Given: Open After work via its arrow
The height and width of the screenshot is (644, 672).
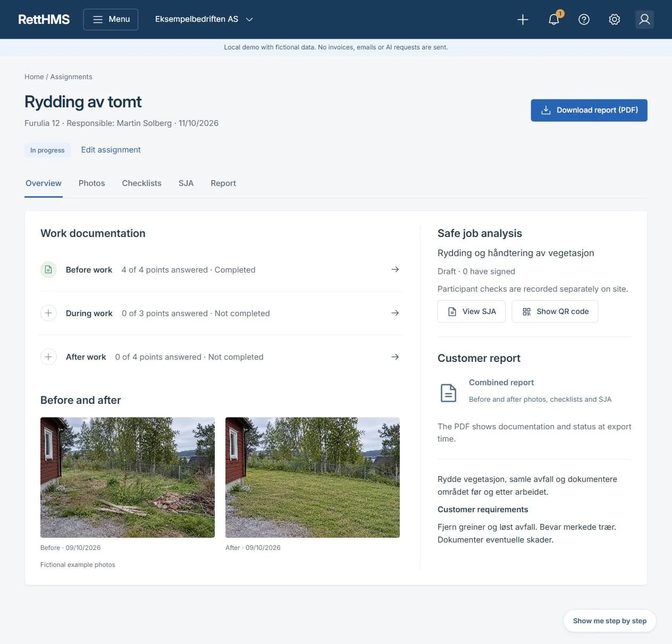Looking at the screenshot, I should 395,357.
